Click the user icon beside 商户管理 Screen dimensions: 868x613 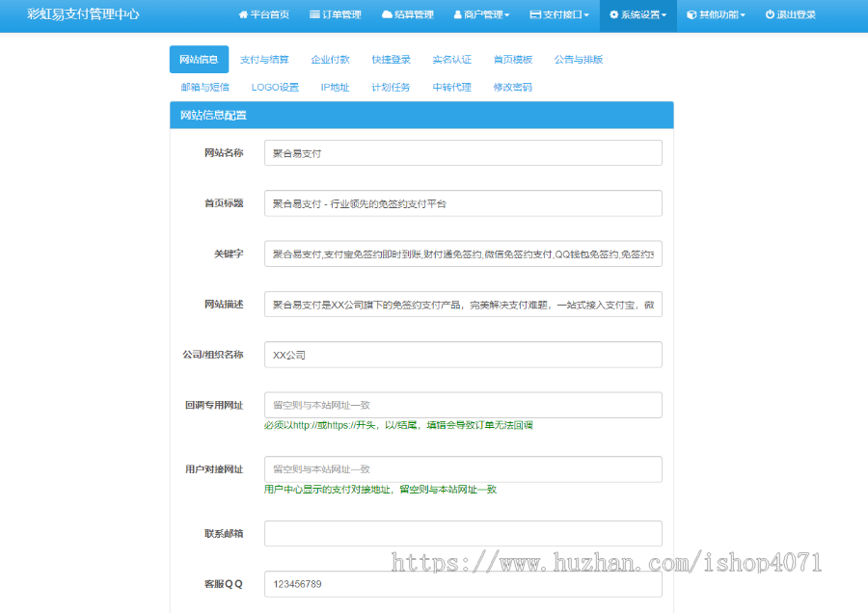pos(457,15)
